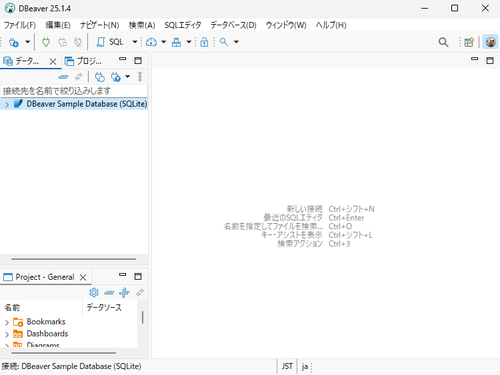
Task: Click the dashboard gauge icon in toolbar
Action: (151, 42)
